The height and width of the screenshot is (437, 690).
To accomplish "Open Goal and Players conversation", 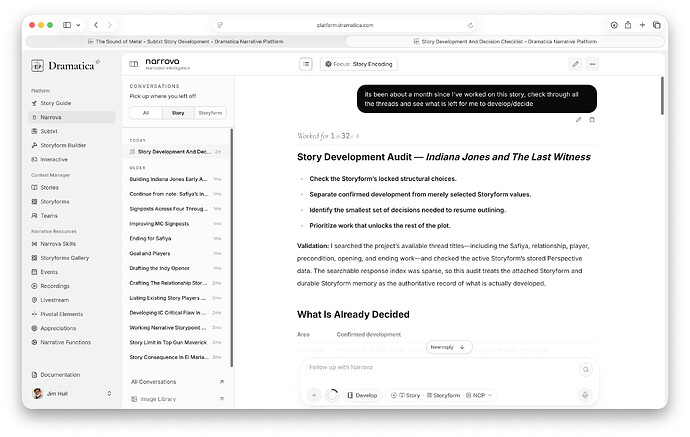I will [175, 253].
